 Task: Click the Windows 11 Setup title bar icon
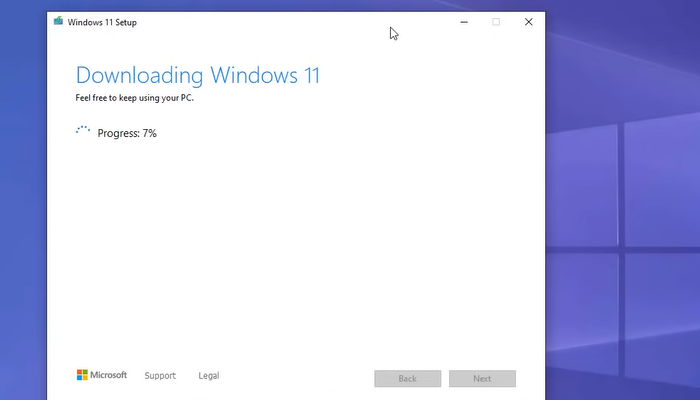[58, 22]
